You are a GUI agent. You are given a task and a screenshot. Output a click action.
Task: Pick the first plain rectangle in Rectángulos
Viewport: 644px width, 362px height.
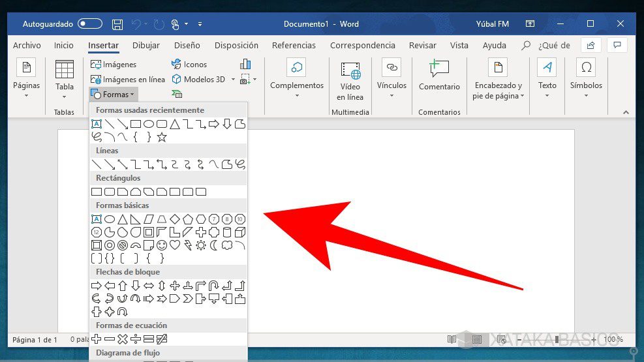(97, 192)
